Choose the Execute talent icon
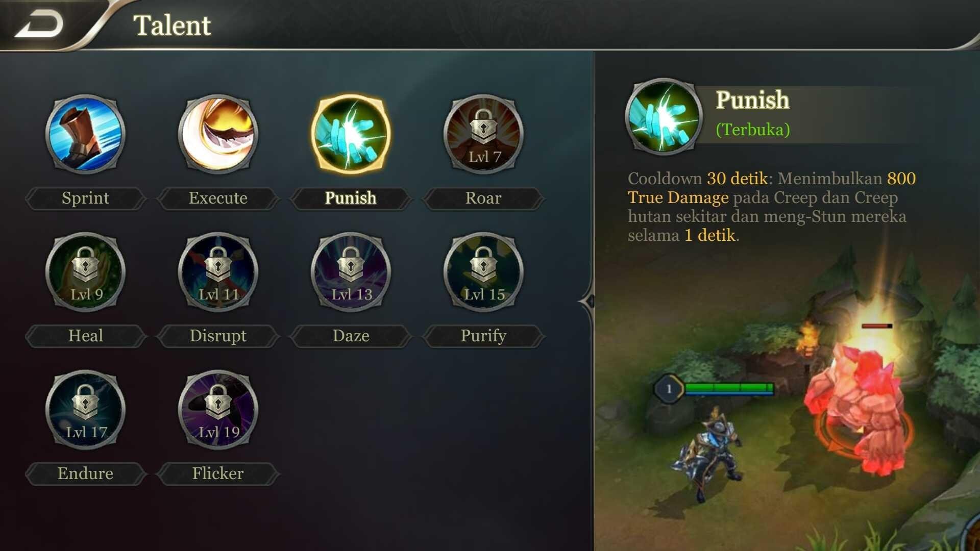Viewport: 980px width, 551px height. coord(218,134)
